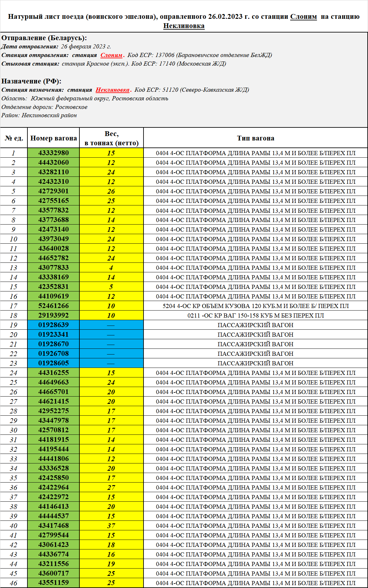Screen dimensions: 368x588
Task: Select the "№ ед." column header
Action: point(14,138)
